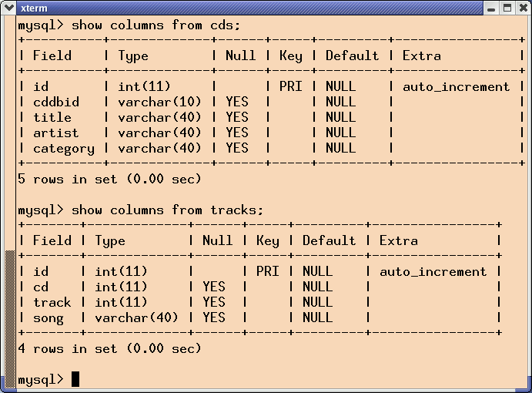Image resolution: width=532 pixels, height=393 pixels.
Task: Click 'PRI' key value in cds table
Action: pos(291,86)
